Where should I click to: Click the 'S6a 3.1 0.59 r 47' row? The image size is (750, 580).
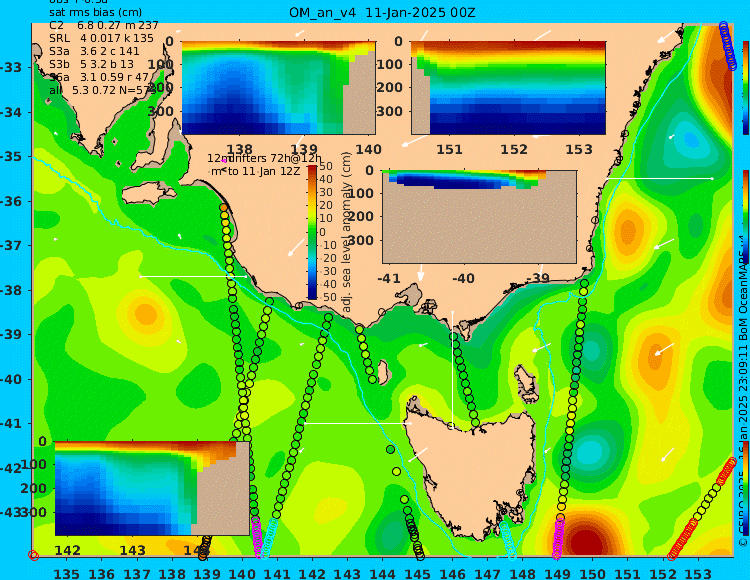(x=99, y=77)
